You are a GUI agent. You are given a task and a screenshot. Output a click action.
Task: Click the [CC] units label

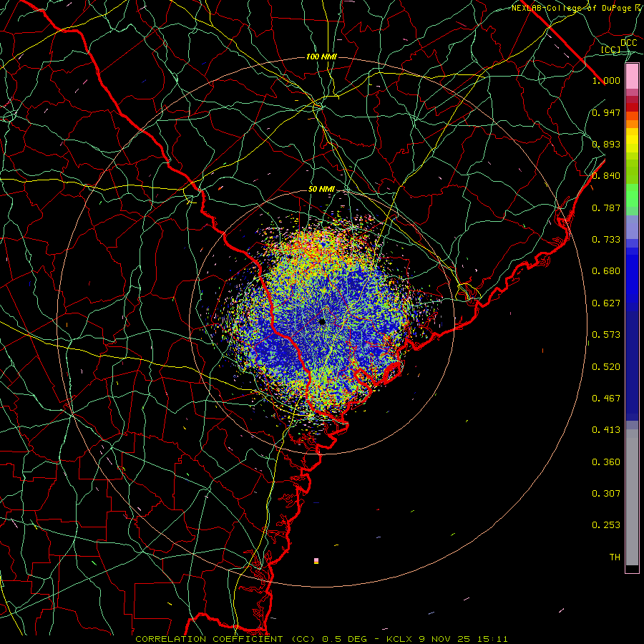point(610,49)
